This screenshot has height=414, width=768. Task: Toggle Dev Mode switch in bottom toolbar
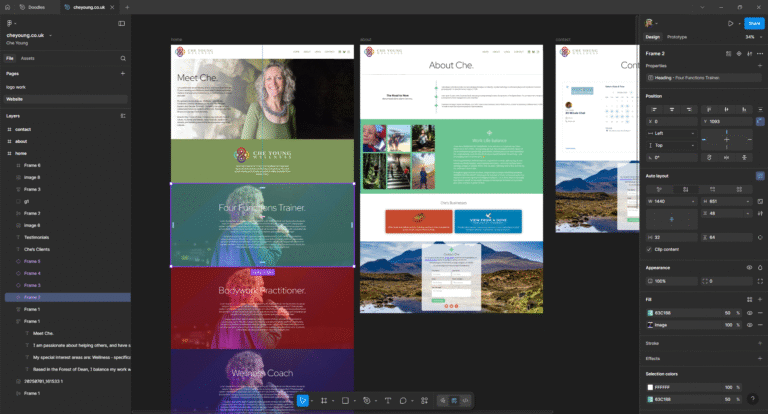465,401
